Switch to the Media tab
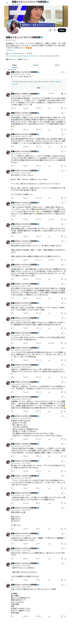 [x=57, y=65]
